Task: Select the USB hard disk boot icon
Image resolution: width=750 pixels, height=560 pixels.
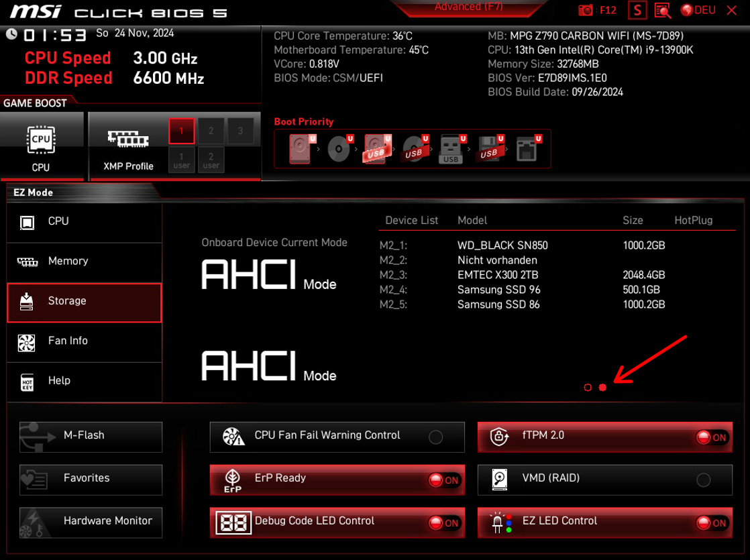Action: click(x=378, y=149)
